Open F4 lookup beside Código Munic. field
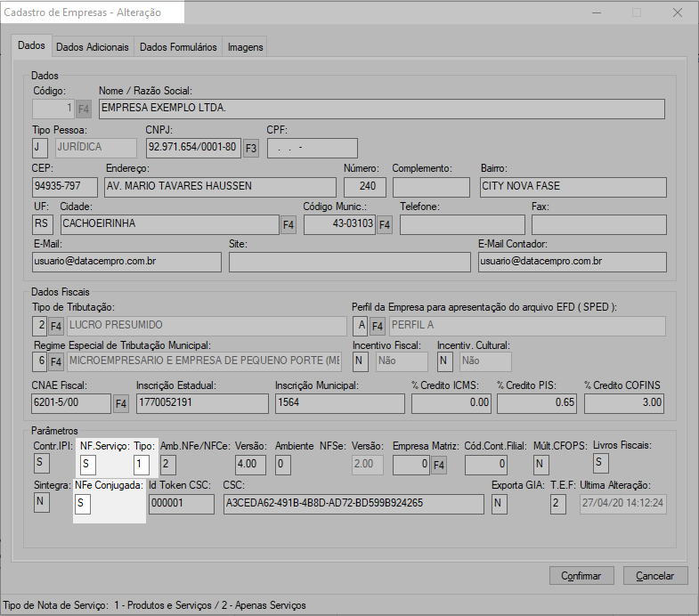The image size is (699, 616). (x=385, y=224)
